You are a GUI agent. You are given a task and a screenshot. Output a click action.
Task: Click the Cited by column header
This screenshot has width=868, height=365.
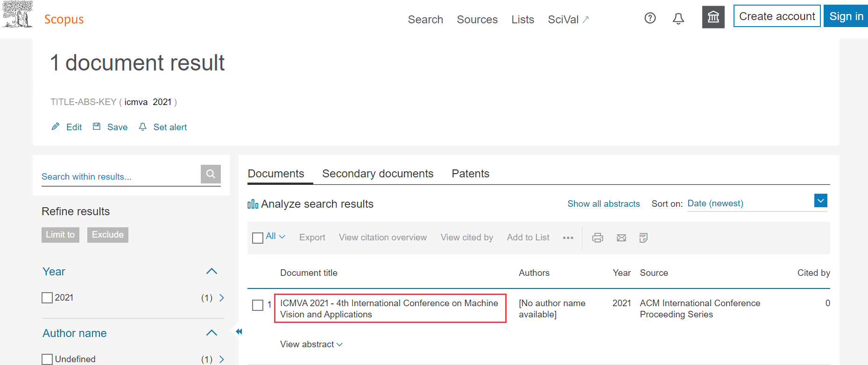[x=814, y=273]
